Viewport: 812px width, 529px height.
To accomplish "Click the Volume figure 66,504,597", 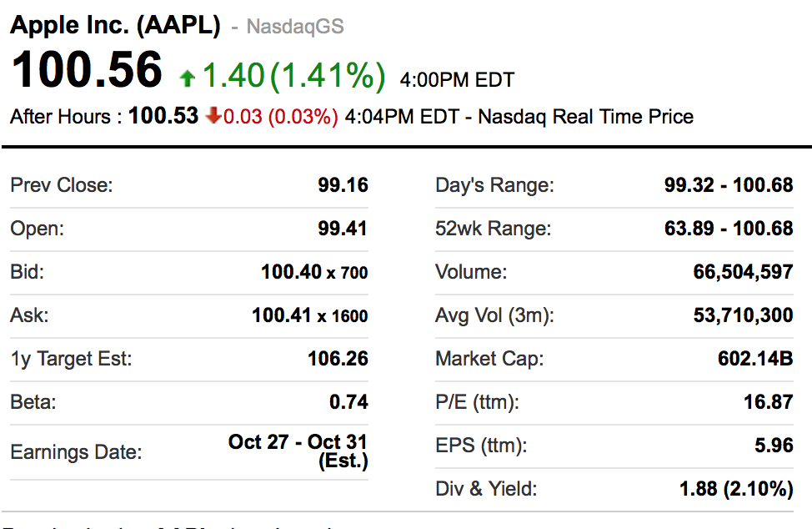I will point(743,272).
